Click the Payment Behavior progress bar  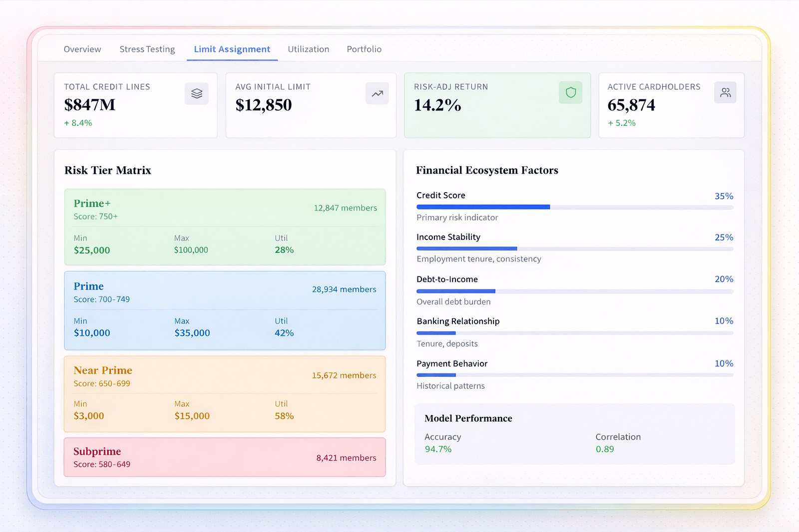click(x=574, y=375)
